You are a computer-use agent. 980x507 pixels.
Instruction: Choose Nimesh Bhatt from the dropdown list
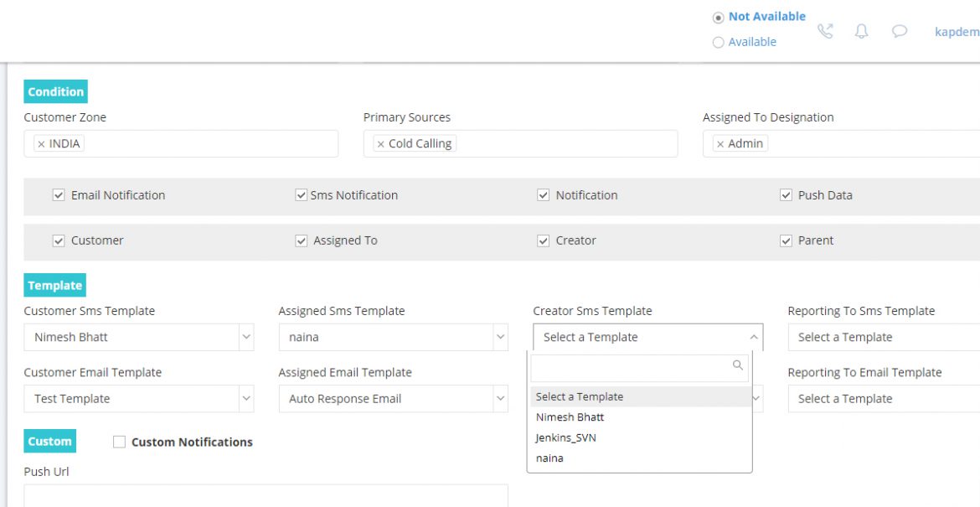click(640, 417)
